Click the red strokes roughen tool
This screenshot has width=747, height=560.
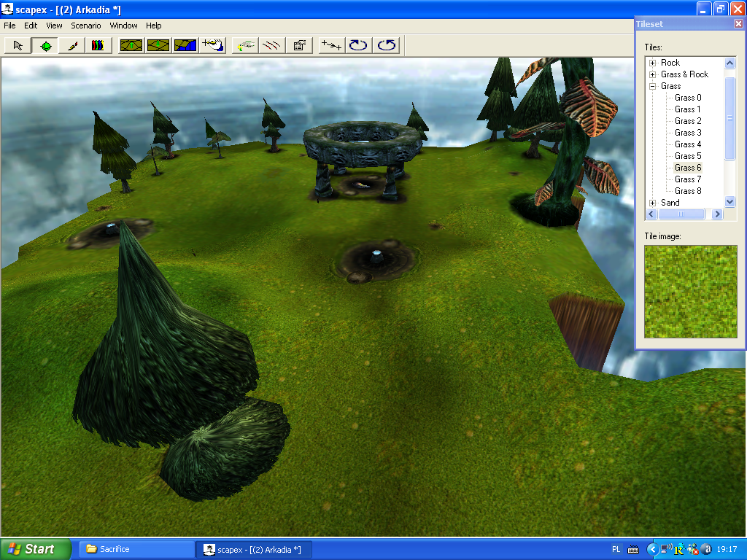tap(272, 46)
